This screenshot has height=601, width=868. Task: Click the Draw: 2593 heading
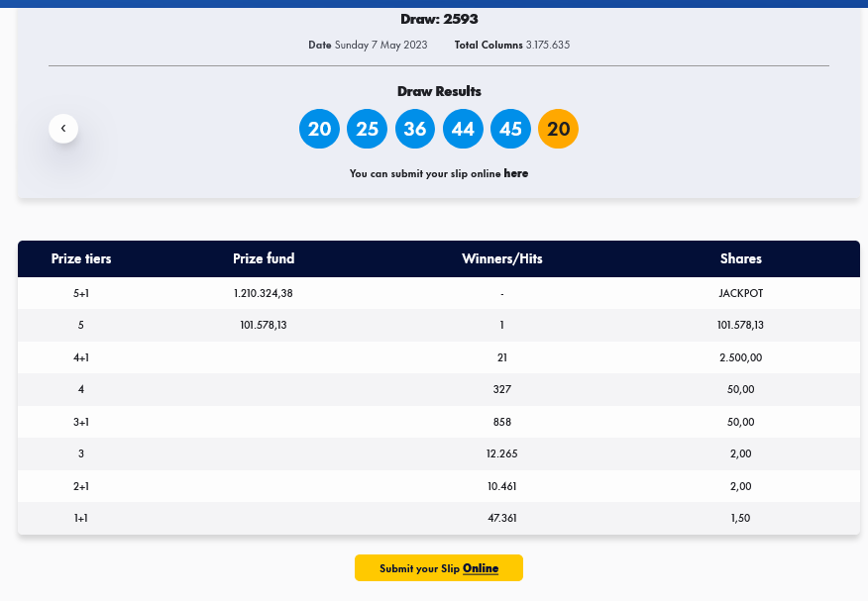tap(439, 19)
